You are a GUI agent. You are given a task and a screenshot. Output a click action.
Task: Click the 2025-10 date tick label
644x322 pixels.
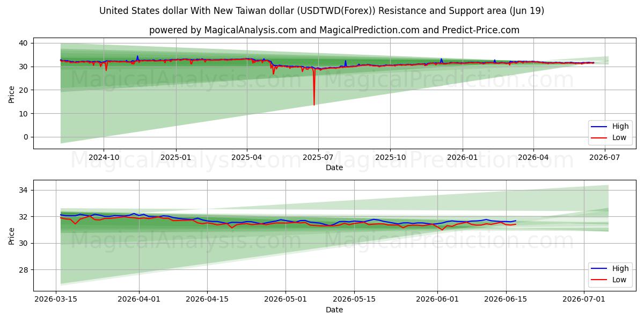(x=390, y=158)
